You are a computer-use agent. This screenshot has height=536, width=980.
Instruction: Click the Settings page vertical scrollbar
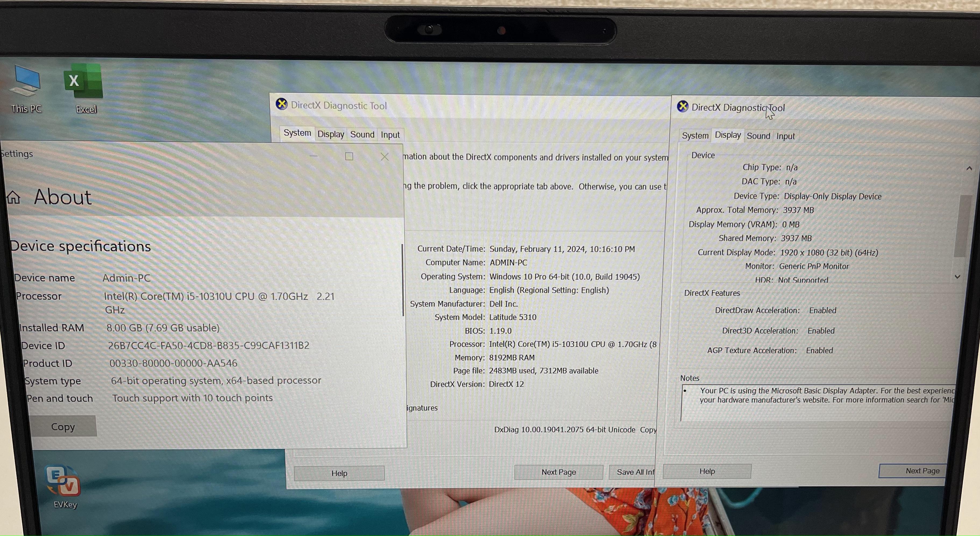pyautogui.click(x=403, y=280)
